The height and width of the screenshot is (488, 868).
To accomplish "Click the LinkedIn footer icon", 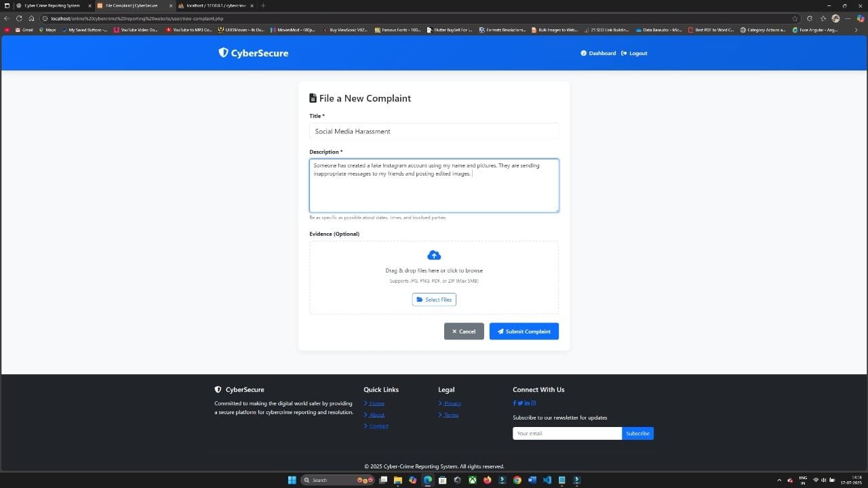I will click(527, 403).
